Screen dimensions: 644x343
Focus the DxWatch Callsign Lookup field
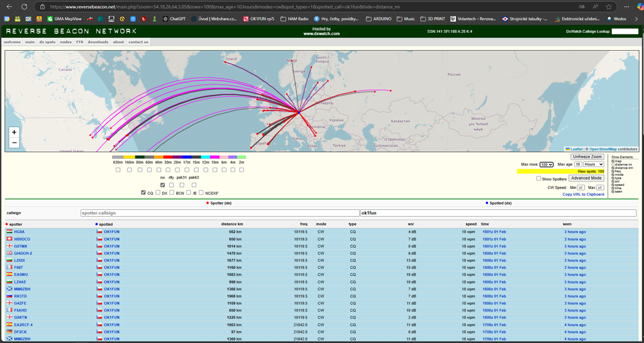click(x=625, y=31)
